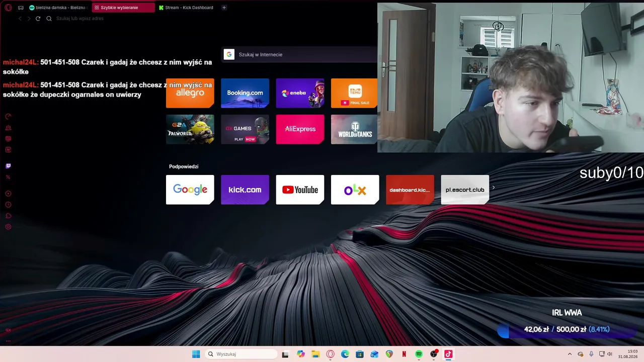This screenshot has width=644, height=362.
Task: Open a new browser tab
Action: pyautogui.click(x=224, y=8)
